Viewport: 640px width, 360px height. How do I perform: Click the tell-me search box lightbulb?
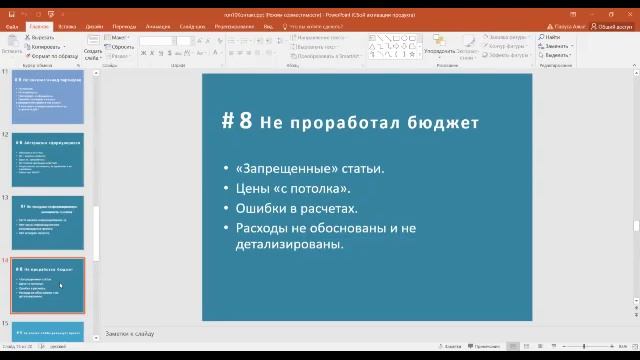[285, 27]
